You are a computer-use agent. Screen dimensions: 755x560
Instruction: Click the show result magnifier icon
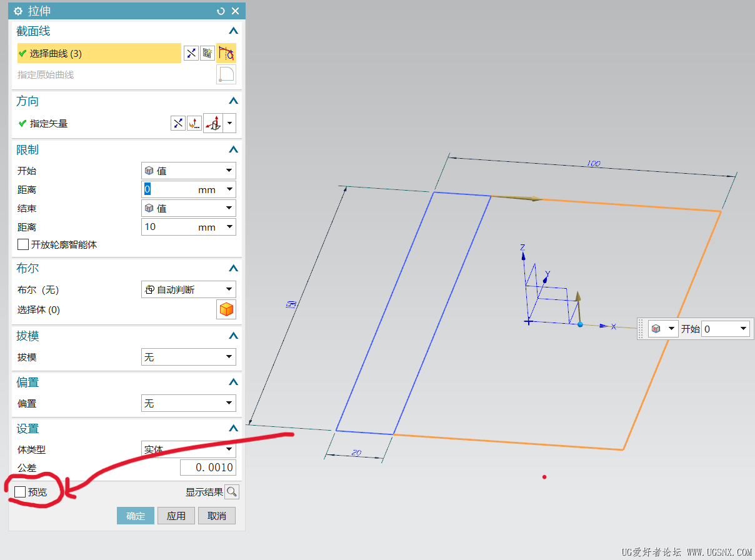(x=232, y=492)
